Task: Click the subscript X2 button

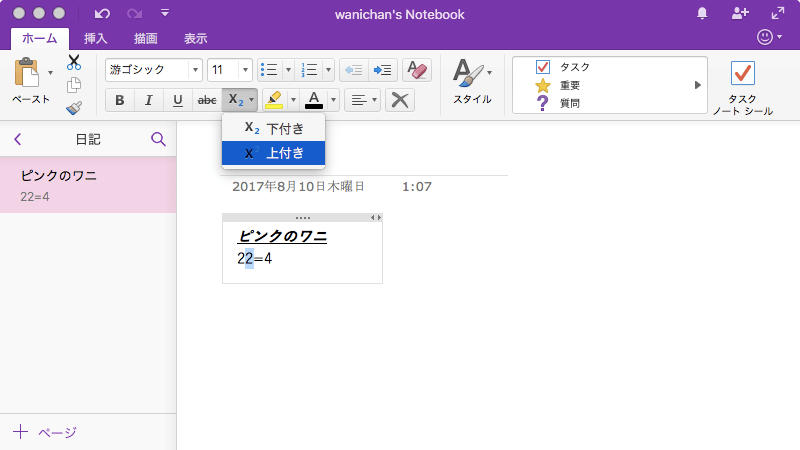Action: point(235,100)
